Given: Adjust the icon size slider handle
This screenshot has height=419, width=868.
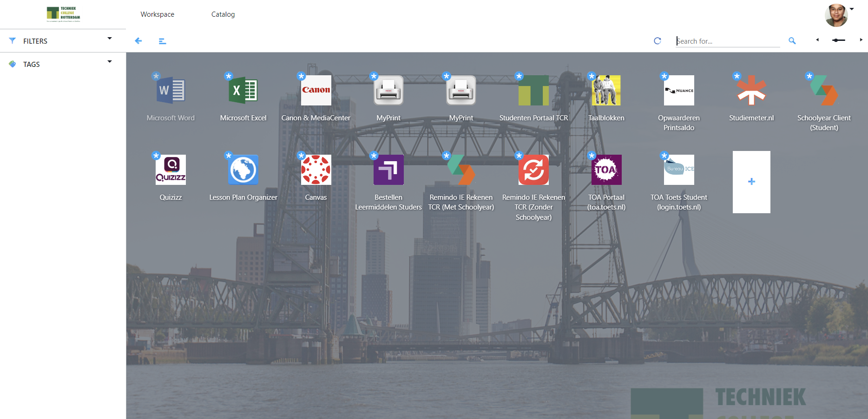Looking at the screenshot, I should coord(836,40).
